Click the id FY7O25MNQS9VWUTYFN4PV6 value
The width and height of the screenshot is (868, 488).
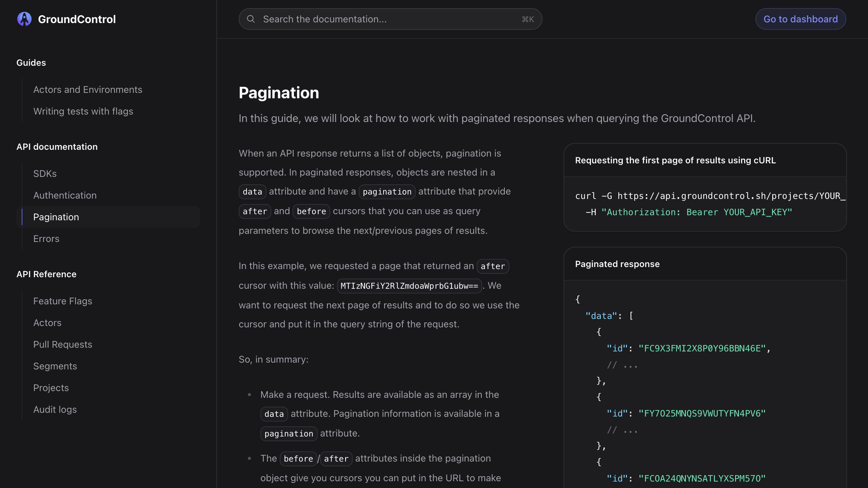[x=702, y=413]
